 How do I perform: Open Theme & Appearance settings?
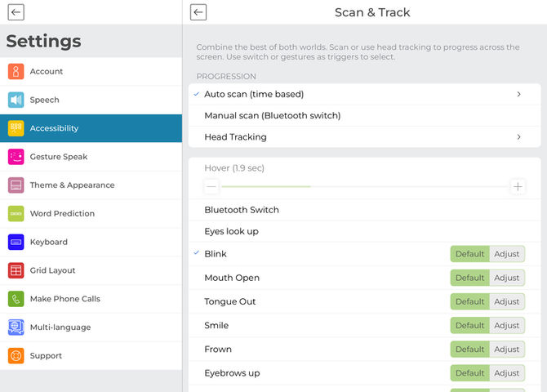(91, 185)
